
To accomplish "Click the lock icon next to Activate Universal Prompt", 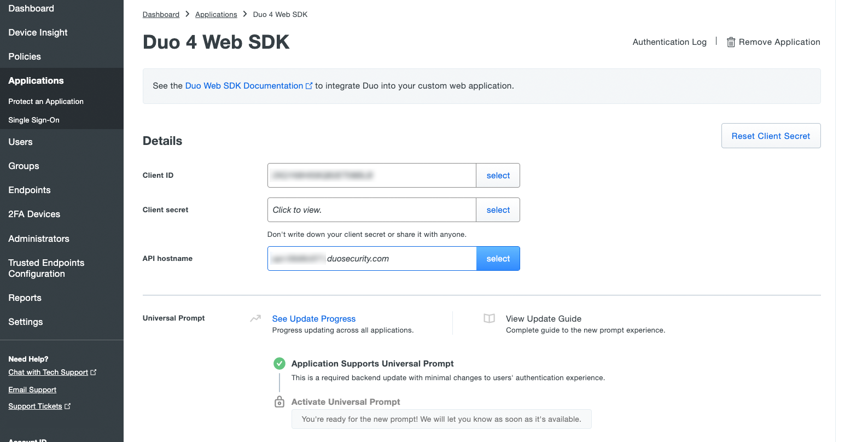I will (x=279, y=402).
